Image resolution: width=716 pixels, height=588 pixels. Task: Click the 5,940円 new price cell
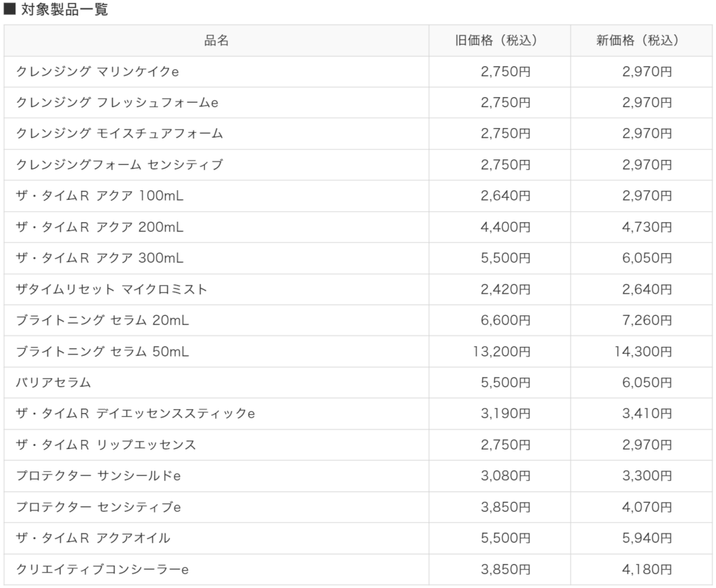click(x=647, y=538)
